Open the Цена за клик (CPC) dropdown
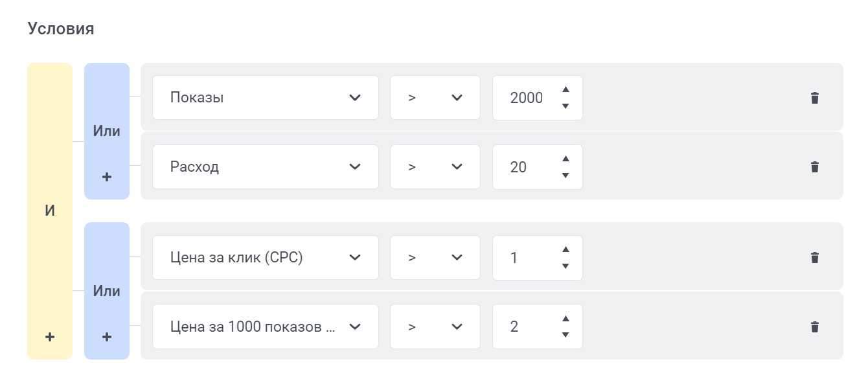The image size is (868, 379). pyautogui.click(x=266, y=258)
